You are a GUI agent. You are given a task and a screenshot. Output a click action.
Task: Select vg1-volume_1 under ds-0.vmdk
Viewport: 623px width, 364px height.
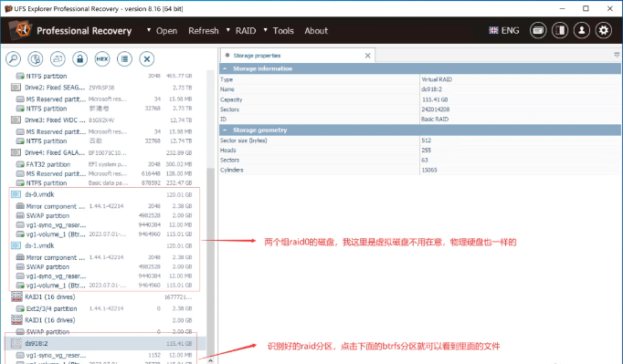pyautogui.click(x=104, y=234)
